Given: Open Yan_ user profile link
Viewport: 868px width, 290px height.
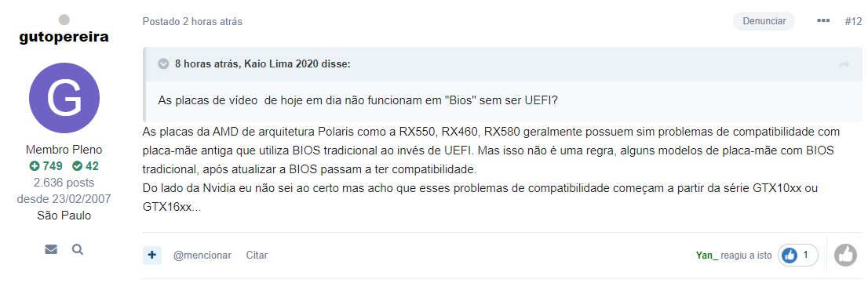Looking at the screenshot, I should (707, 256).
